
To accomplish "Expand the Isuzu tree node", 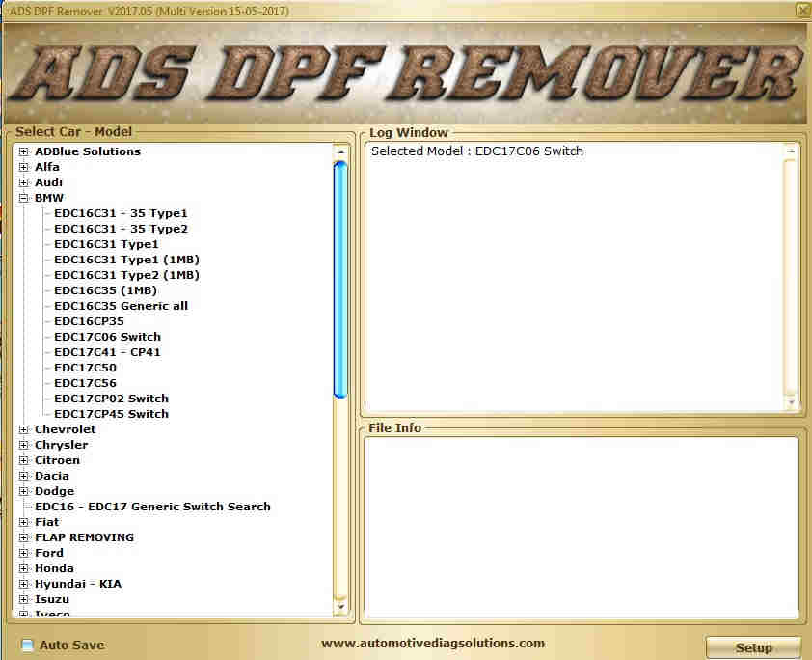I will pyautogui.click(x=23, y=599).
